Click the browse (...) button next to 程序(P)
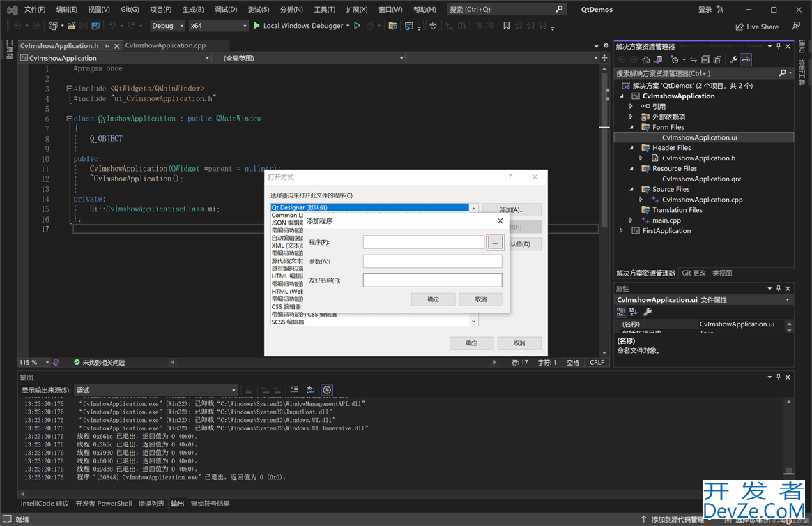The height and width of the screenshot is (526, 812). pyautogui.click(x=495, y=242)
